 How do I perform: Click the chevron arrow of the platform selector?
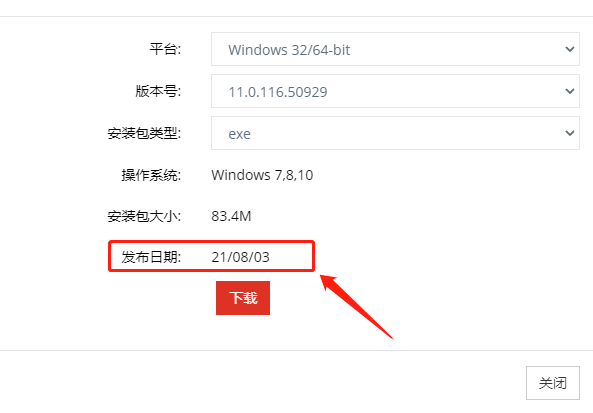[x=570, y=49]
